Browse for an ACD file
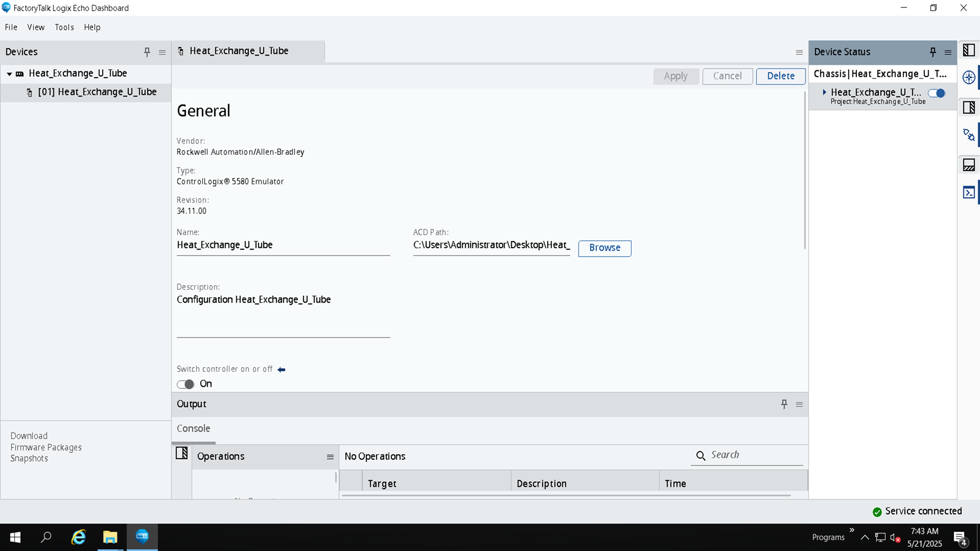The height and width of the screenshot is (551, 980). point(604,248)
